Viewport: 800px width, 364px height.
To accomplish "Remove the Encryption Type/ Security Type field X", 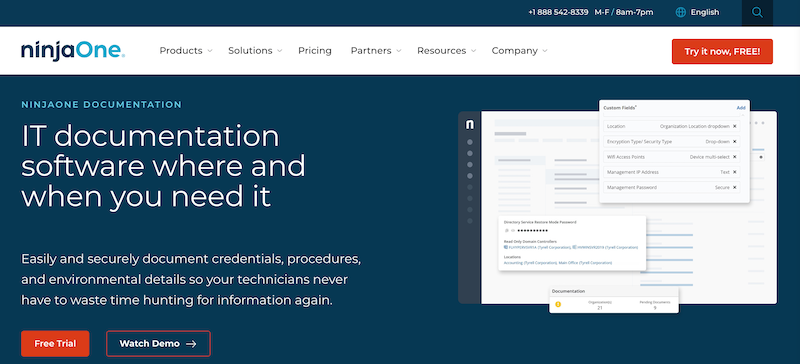I will tap(735, 141).
